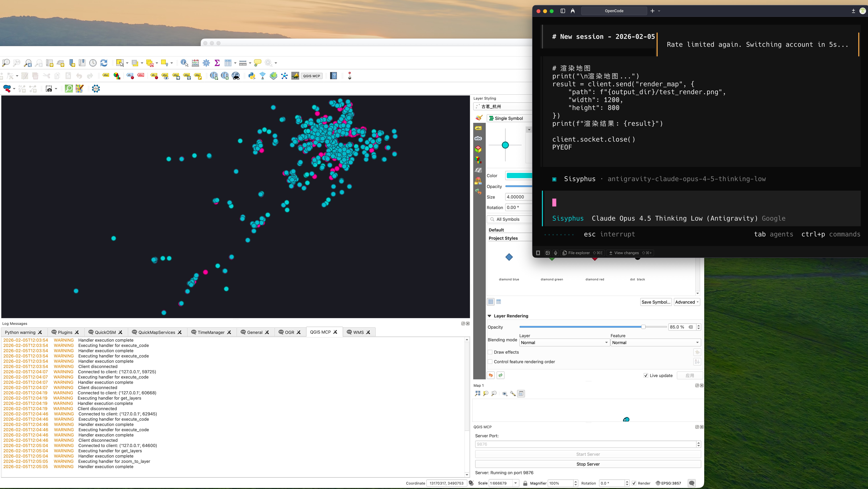Open the field calculator abacus icon

click(195, 63)
